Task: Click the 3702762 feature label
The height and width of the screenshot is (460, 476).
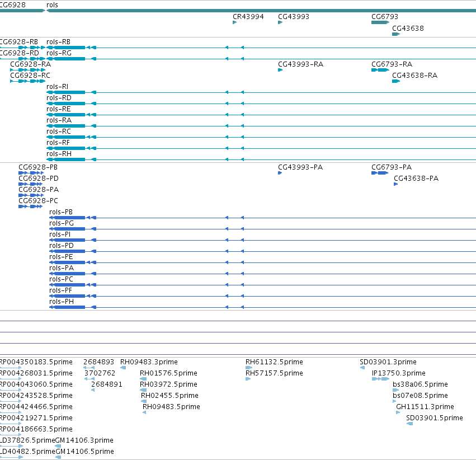Action: click(x=100, y=373)
